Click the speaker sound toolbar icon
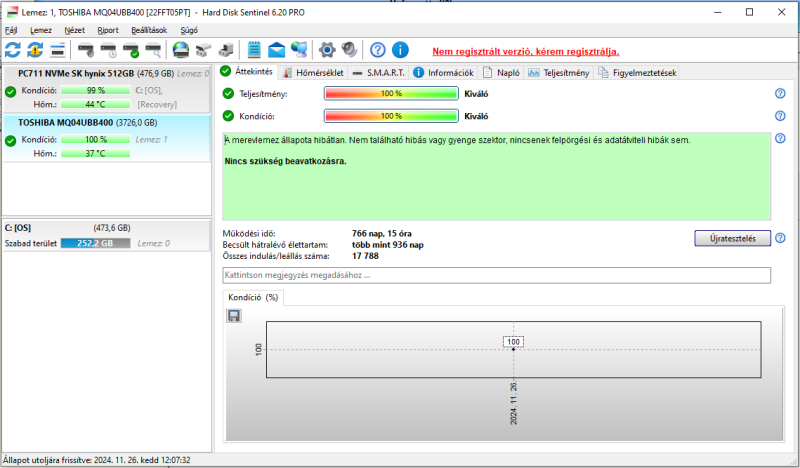This screenshot has width=800, height=468. pos(349,50)
